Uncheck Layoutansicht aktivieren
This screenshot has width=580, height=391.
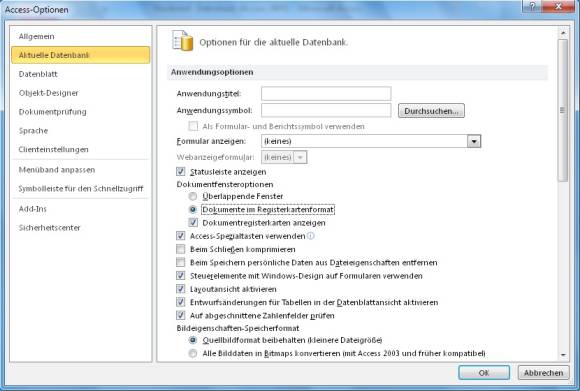pyautogui.click(x=181, y=289)
